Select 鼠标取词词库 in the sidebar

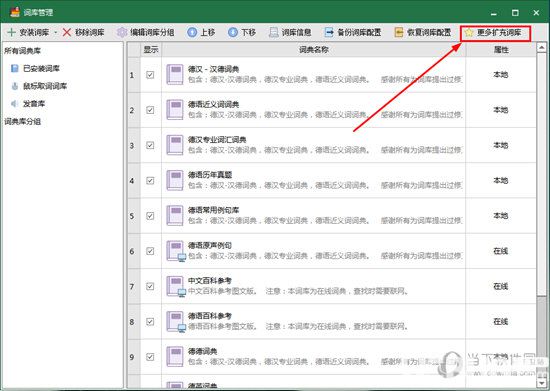pyautogui.click(x=39, y=86)
